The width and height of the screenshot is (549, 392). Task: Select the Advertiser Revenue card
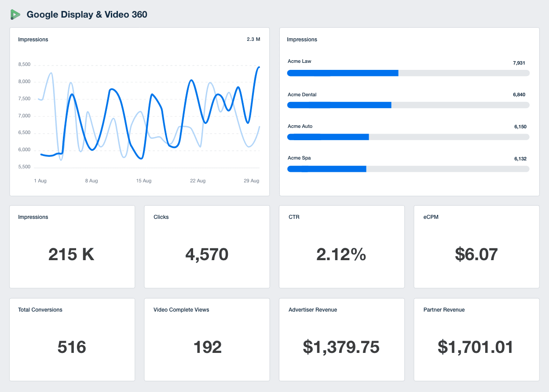(341, 339)
